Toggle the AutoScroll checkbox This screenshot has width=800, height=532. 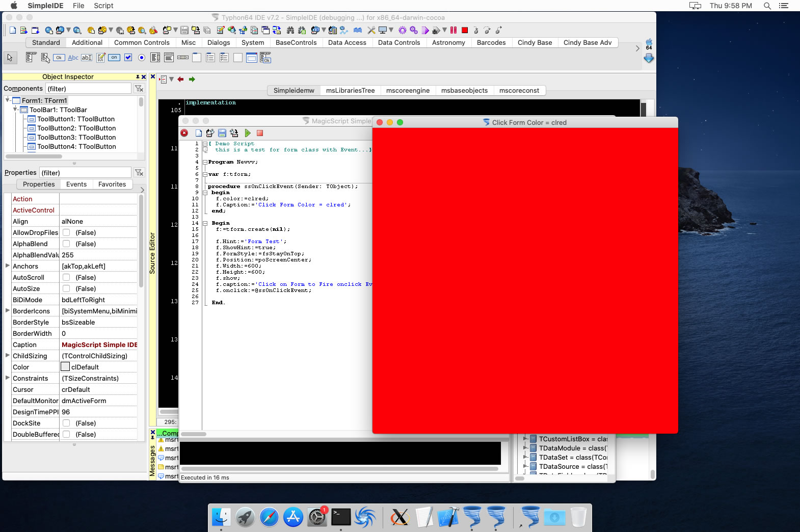66,277
